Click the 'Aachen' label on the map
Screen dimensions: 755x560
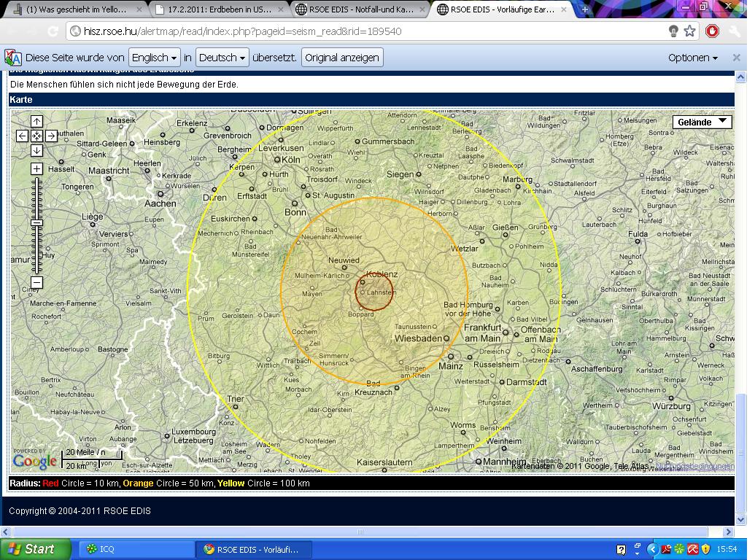pos(160,203)
